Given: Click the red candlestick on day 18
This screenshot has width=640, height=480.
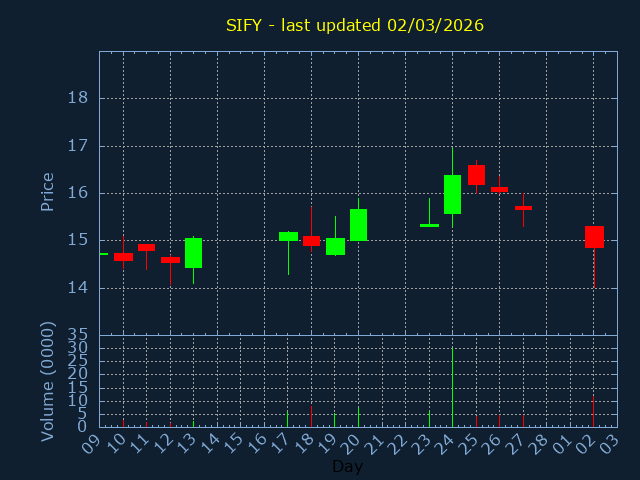Looking at the screenshot, I should (311, 241).
